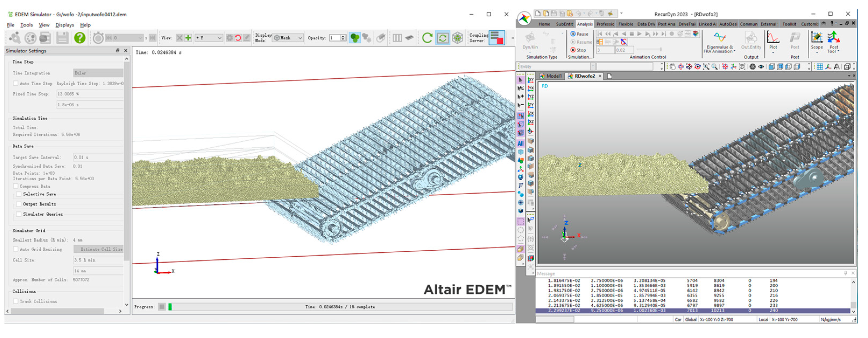This screenshot has height=338, width=868.
Task: Click the green Help question mark icon
Action: (x=80, y=38)
